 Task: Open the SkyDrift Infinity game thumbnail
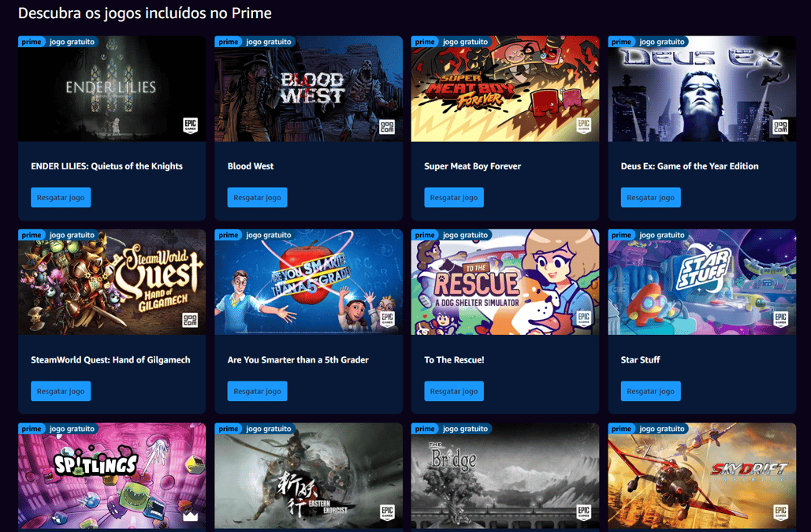tap(702, 476)
